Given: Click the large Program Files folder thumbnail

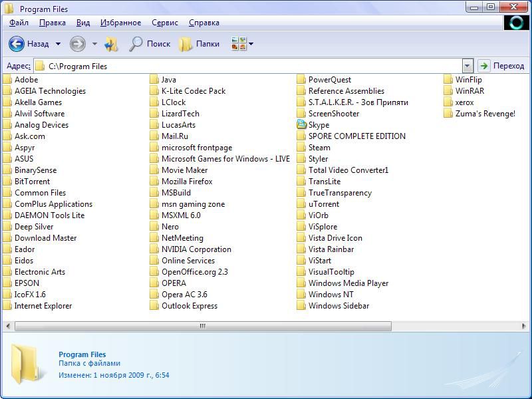Looking at the screenshot, I should 27,364.
